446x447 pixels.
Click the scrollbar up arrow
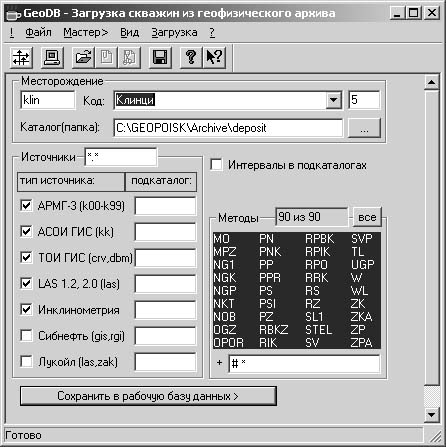pos(432,82)
